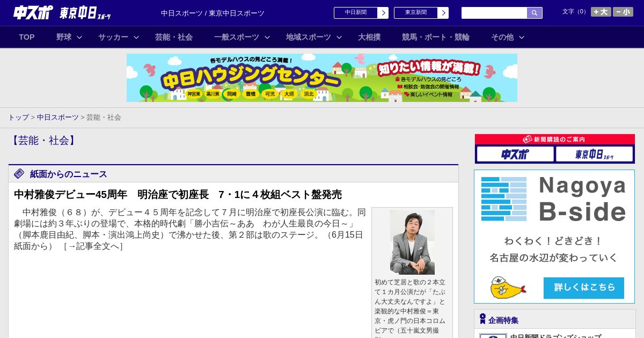Screen dimensions: 644x338
Task: Click the →記事全文へ link
Action: point(93,246)
